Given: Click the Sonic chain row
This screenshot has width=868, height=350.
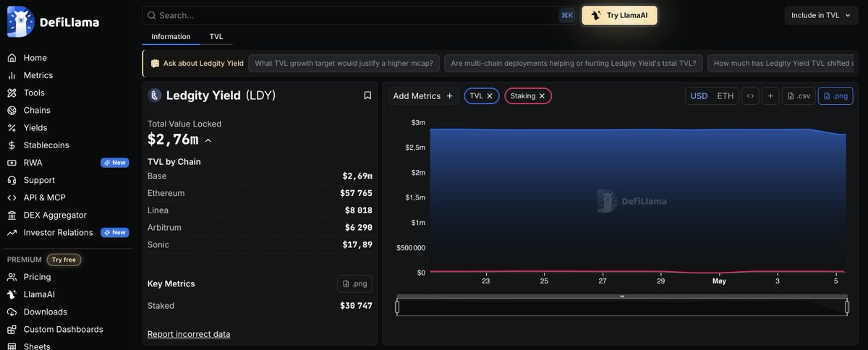Looking at the screenshot, I should point(260,244).
